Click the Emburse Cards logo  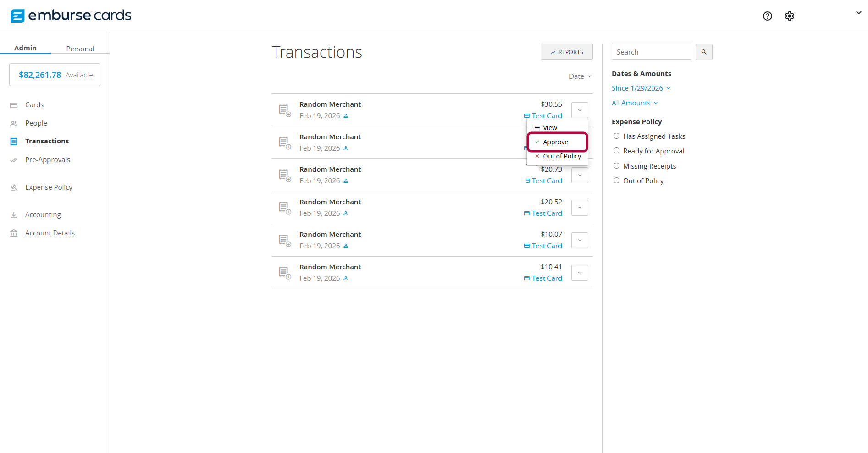[71, 16]
